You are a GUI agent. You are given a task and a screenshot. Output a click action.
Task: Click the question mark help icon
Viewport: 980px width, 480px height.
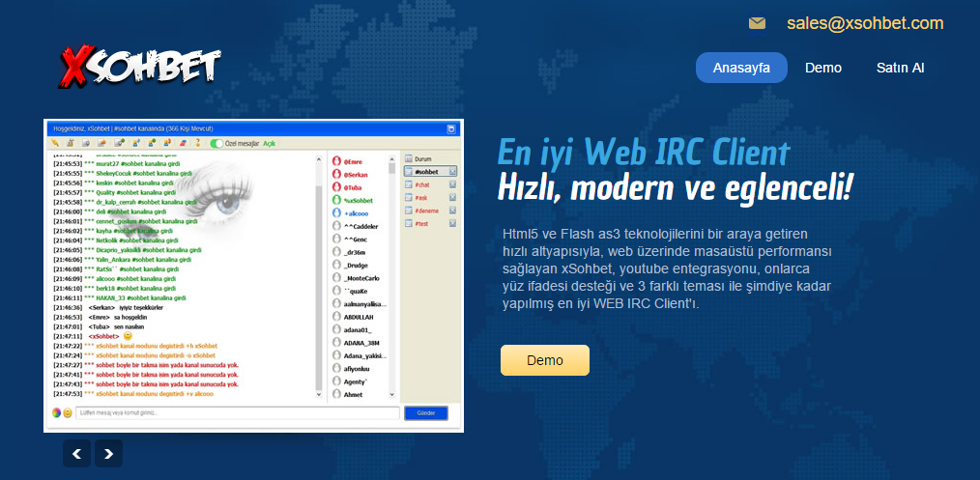(197, 143)
